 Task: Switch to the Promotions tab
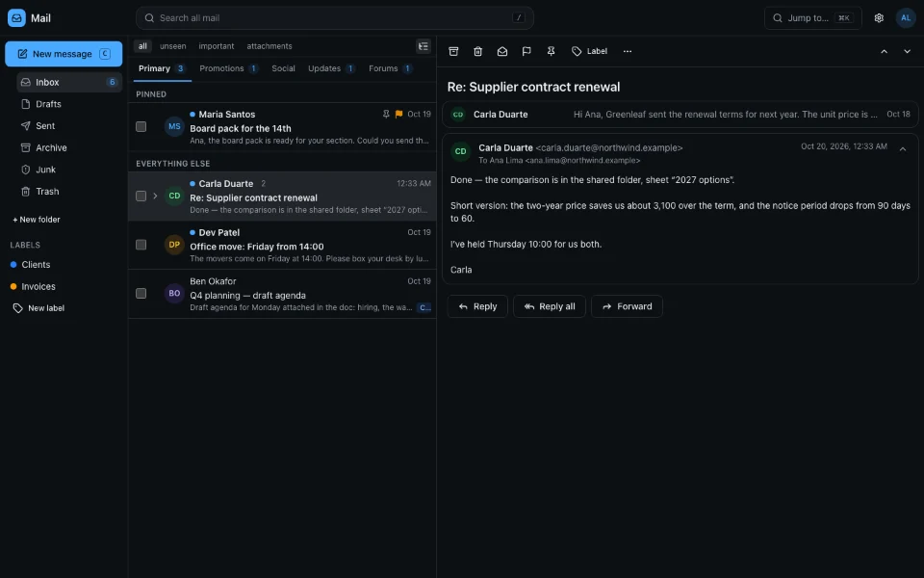(229, 68)
